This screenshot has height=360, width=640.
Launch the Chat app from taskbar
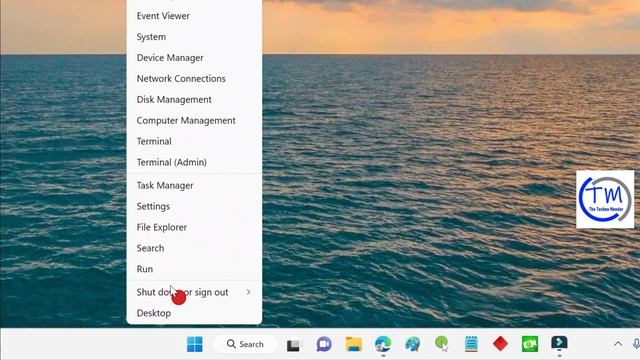[x=324, y=344]
